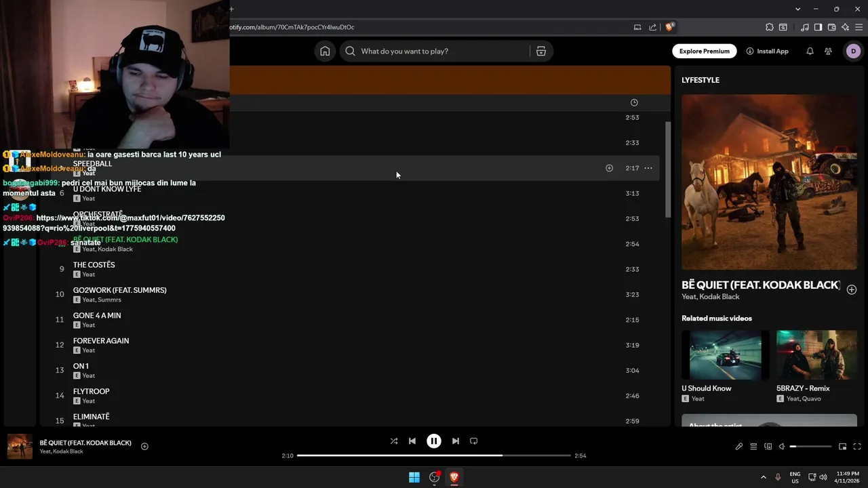Viewport: 868px width, 488px height.
Task: Open the notifications bell
Action: [x=810, y=52]
